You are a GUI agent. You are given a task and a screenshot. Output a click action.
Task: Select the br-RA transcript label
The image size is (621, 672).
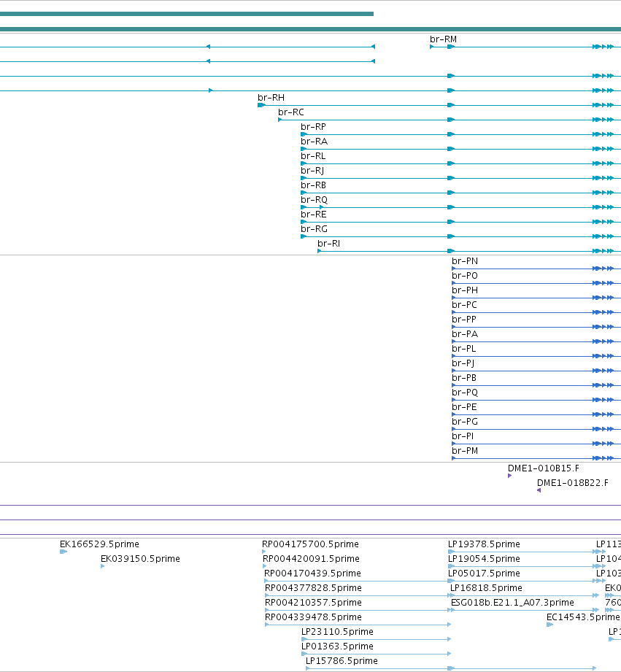pyautogui.click(x=314, y=141)
